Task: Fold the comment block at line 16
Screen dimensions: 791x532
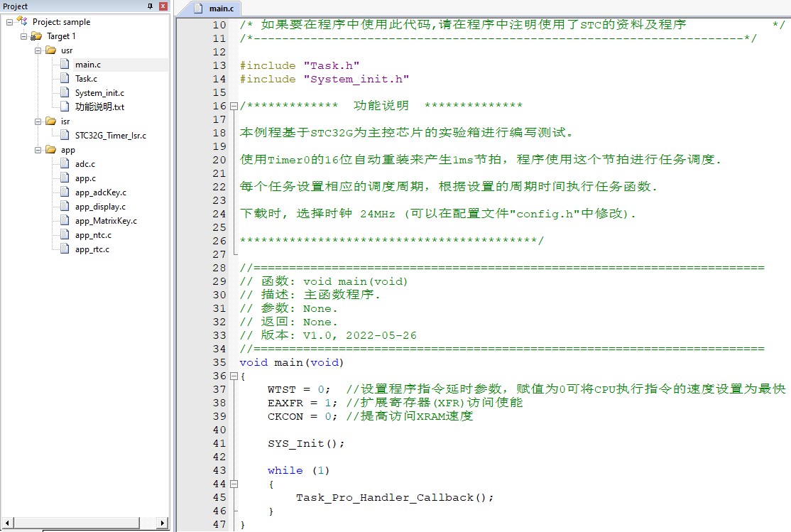Action: tap(234, 106)
